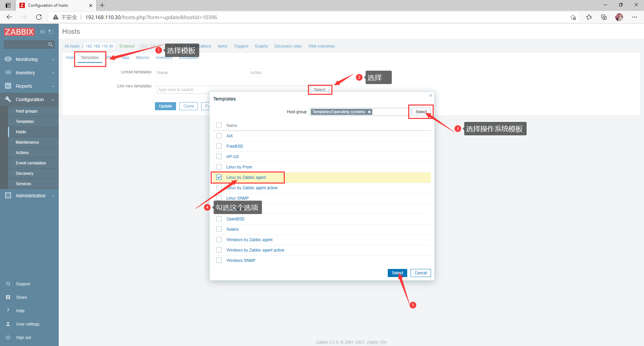Open browser profile avatar

point(619,17)
